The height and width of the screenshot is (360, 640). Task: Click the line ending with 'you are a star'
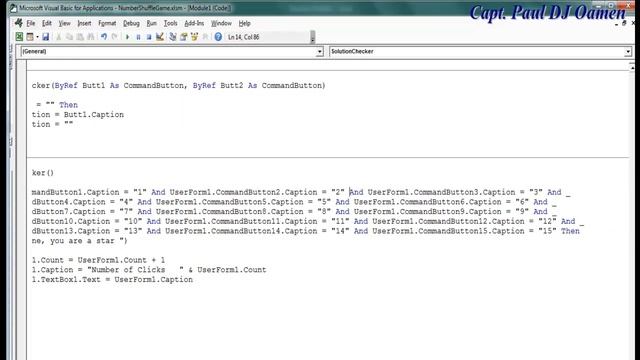tap(80, 241)
